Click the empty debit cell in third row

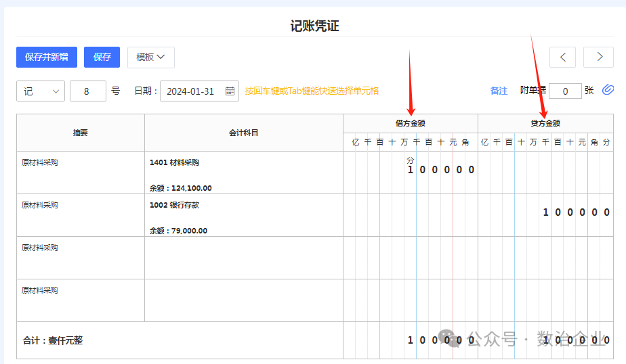click(x=410, y=258)
